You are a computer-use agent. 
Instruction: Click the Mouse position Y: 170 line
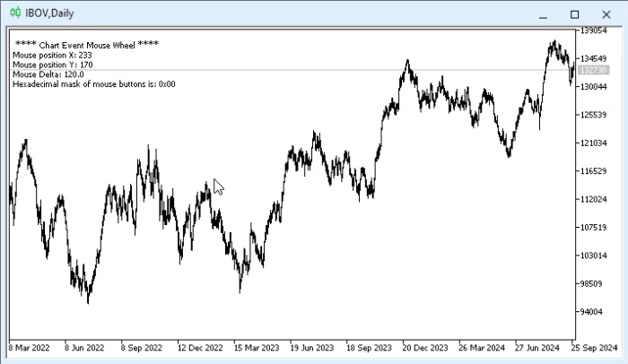pos(52,65)
